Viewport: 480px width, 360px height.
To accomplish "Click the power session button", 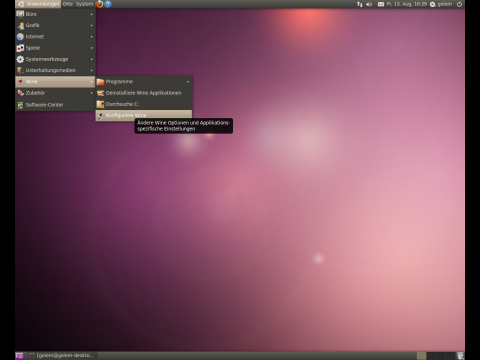I will [x=459, y=4].
